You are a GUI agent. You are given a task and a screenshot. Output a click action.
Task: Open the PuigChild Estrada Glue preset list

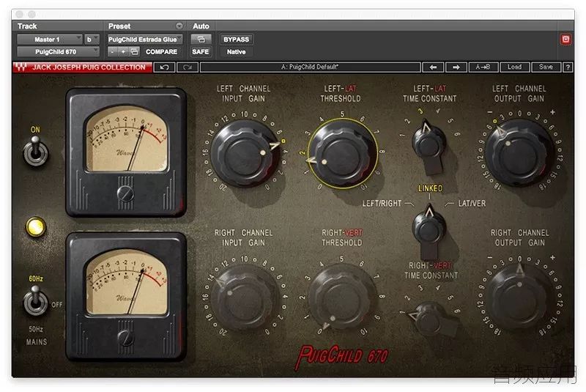145,40
